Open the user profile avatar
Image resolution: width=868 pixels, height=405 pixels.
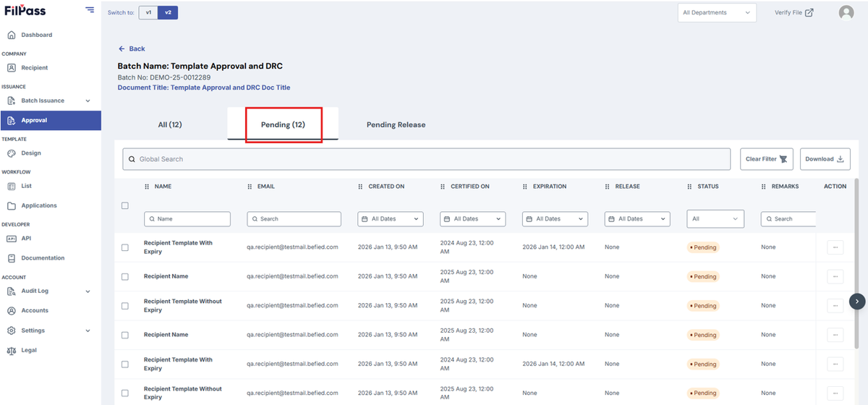point(846,12)
